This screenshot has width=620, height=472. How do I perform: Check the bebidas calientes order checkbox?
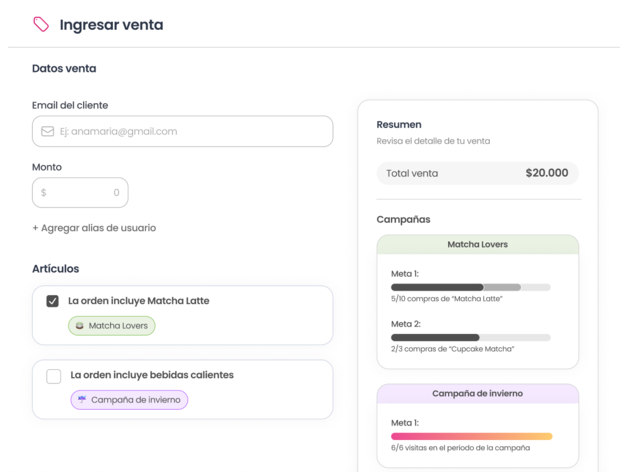54,376
